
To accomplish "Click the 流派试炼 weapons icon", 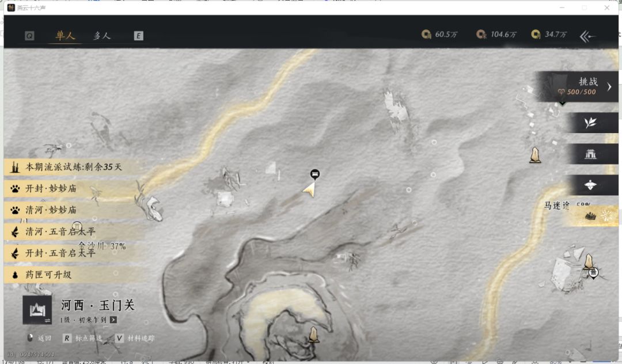I will point(15,167).
